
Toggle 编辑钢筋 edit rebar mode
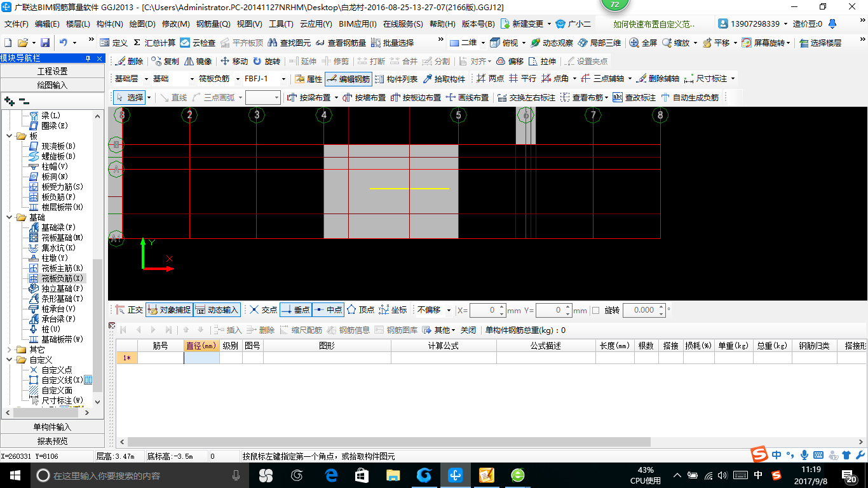(348, 79)
